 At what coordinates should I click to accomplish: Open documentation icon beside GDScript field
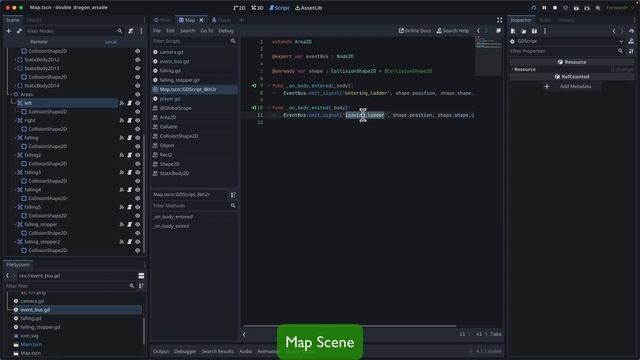(631, 41)
